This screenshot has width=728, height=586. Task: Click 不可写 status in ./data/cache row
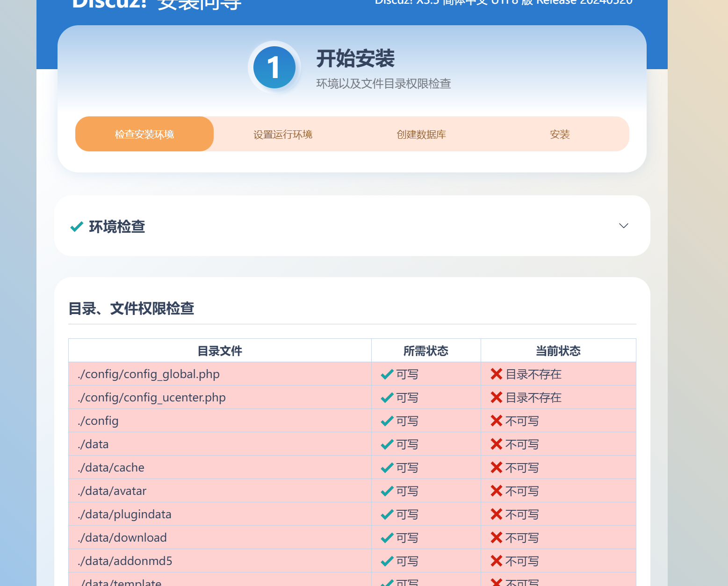click(x=522, y=468)
